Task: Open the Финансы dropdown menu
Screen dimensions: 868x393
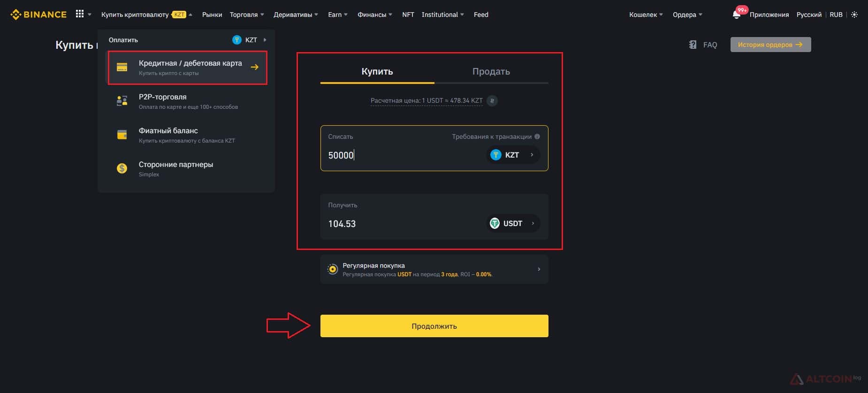Action: [375, 15]
